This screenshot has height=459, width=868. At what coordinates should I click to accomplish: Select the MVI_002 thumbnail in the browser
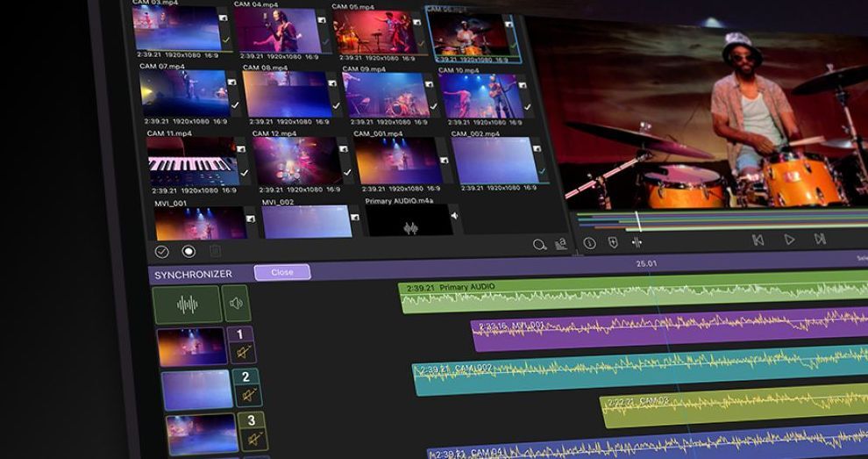coord(307,222)
